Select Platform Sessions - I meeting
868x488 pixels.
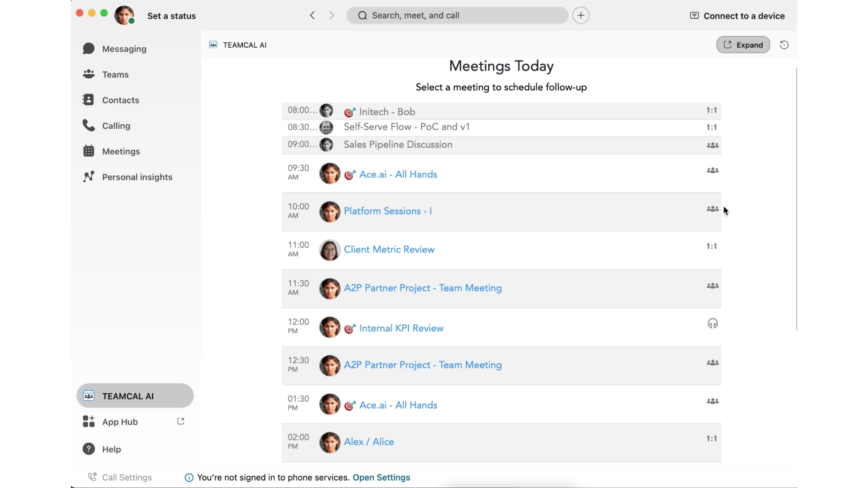pyautogui.click(x=501, y=212)
